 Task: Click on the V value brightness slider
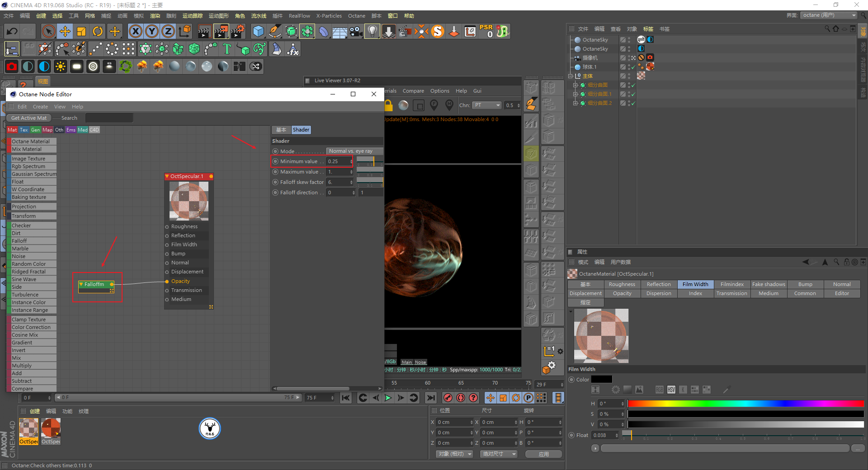[745, 424]
